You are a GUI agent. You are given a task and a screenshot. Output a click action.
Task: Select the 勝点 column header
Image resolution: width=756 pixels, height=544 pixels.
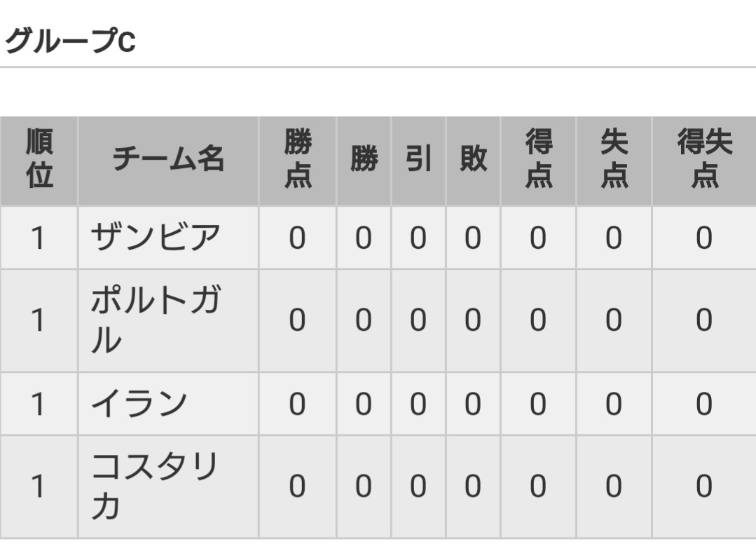click(298, 158)
